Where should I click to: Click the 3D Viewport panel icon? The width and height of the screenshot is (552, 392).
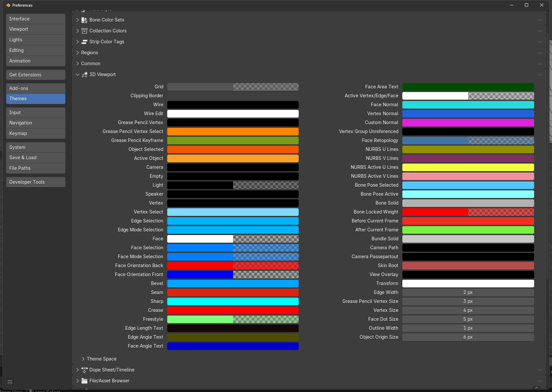tap(84, 74)
